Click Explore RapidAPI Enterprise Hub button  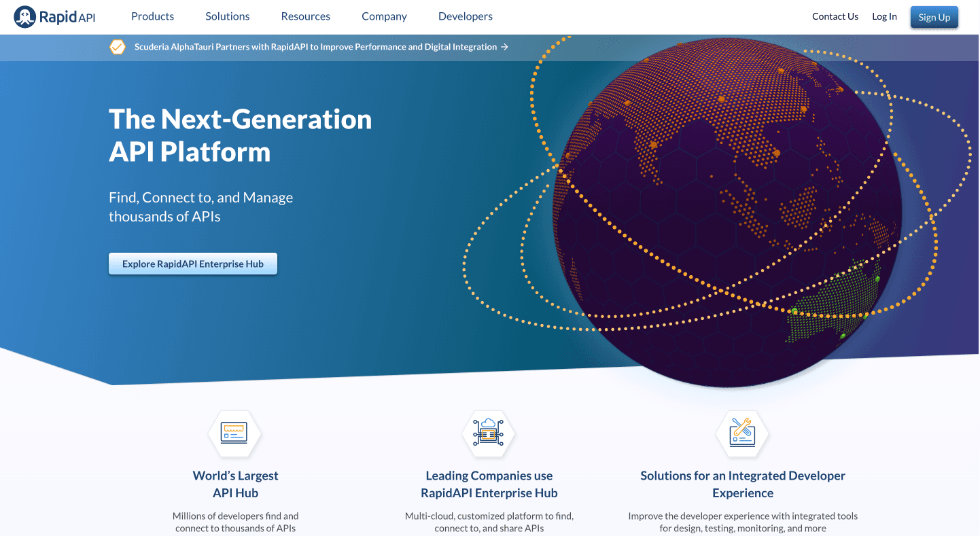(x=193, y=264)
